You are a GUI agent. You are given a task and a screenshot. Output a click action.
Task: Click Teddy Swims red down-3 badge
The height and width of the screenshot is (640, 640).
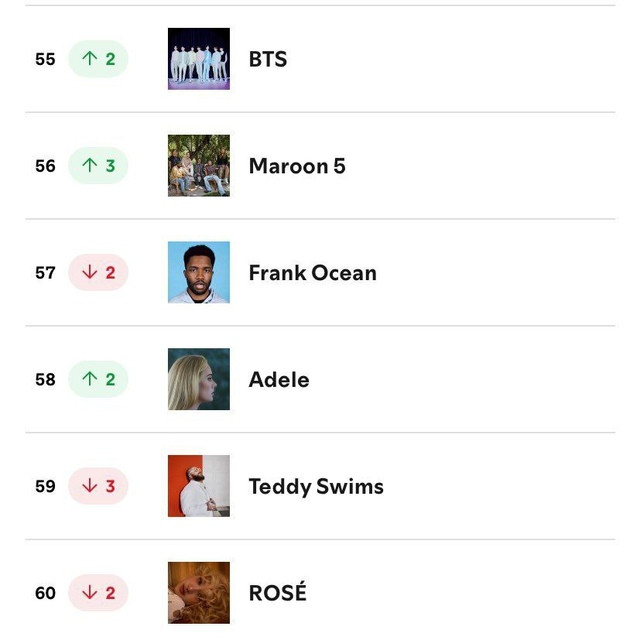pyautogui.click(x=98, y=486)
